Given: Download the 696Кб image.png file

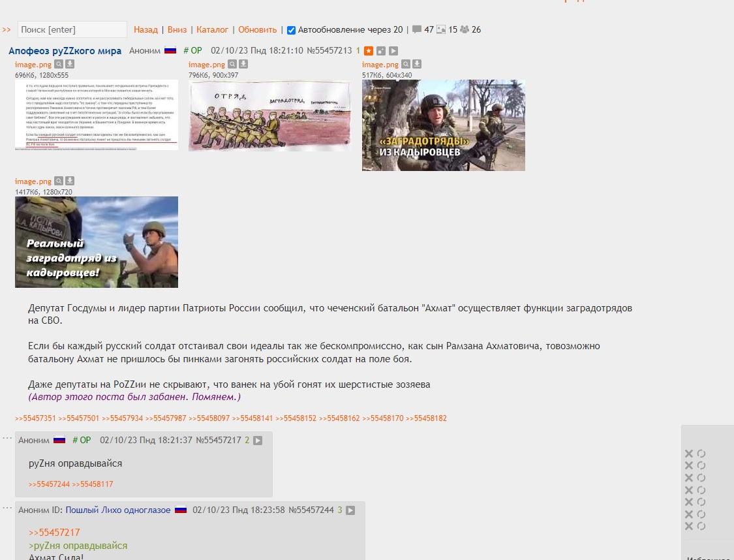Looking at the screenshot, I should click(70, 64).
